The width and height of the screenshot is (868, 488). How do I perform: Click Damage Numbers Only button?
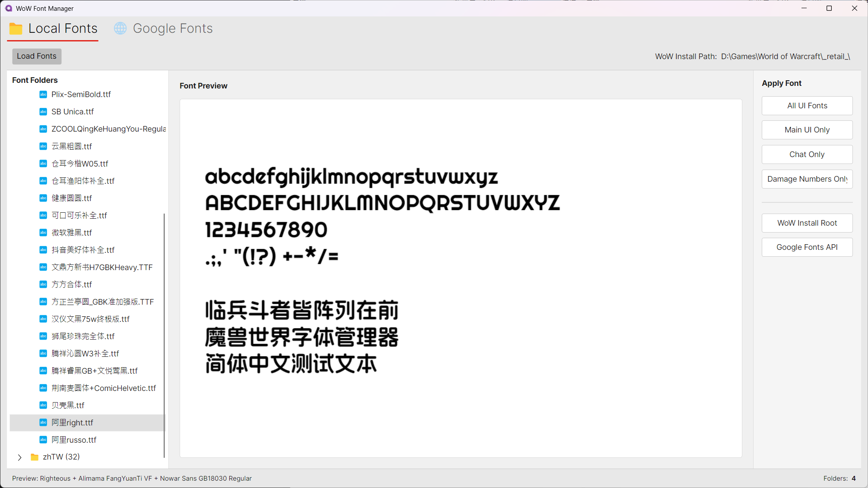(807, 179)
